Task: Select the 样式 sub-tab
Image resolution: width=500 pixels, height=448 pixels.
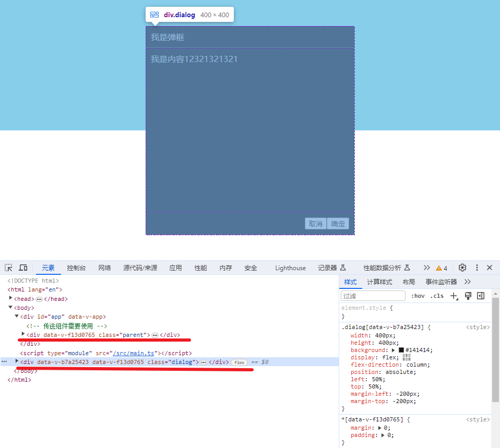Action: (350, 282)
